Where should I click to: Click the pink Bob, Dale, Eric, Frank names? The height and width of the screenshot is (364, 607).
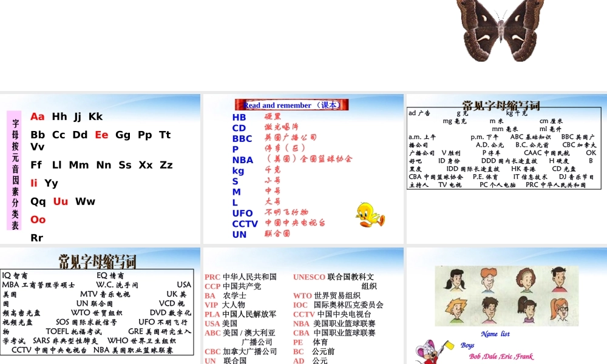click(501, 356)
